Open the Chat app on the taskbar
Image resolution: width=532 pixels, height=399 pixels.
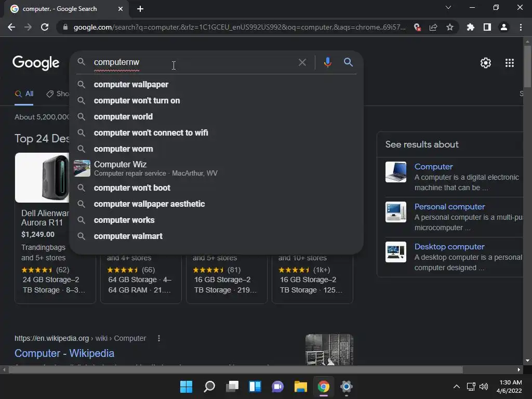pyautogui.click(x=277, y=387)
